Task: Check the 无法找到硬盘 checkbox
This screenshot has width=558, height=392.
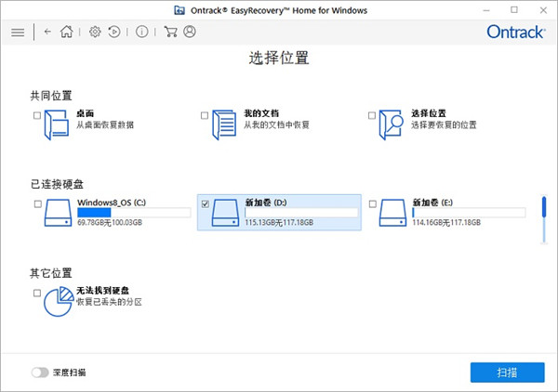Action: pyautogui.click(x=37, y=293)
